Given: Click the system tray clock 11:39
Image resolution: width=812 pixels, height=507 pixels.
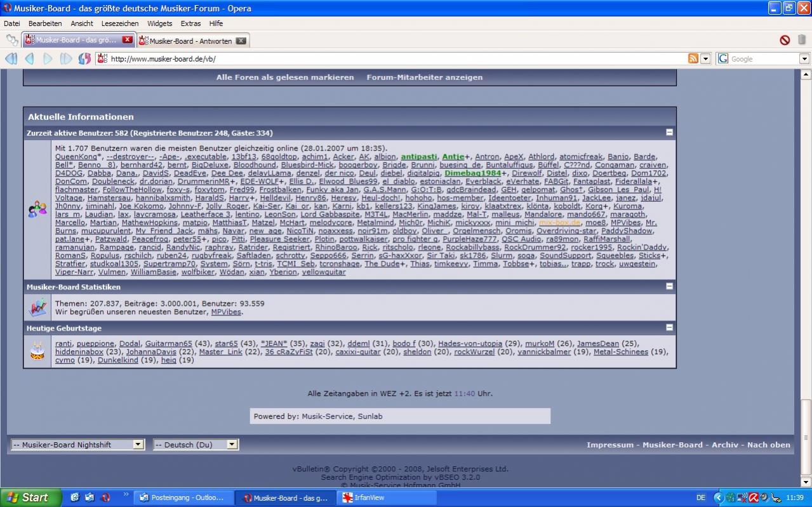Looking at the screenshot, I should (795, 498).
